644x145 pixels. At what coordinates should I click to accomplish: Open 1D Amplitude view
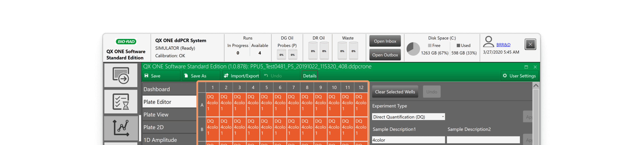click(x=169, y=140)
